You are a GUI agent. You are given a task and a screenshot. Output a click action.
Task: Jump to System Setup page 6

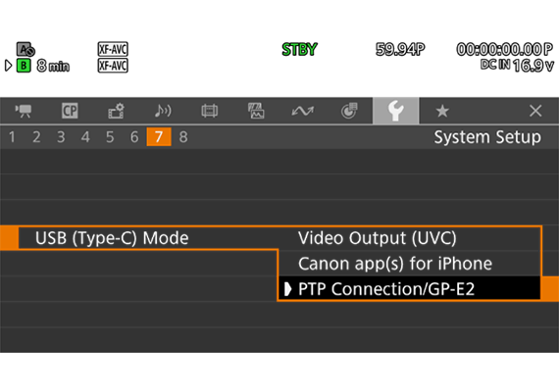point(134,137)
